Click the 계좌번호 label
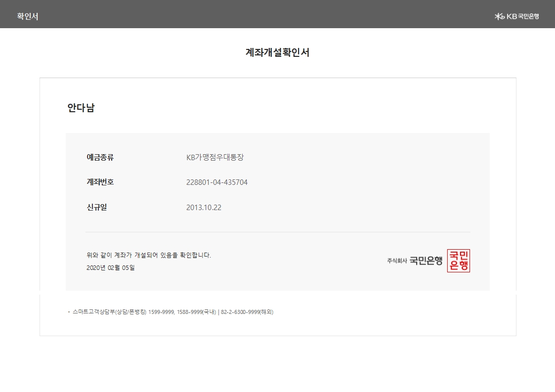Viewport: 555px width, 392px height. pyautogui.click(x=100, y=182)
